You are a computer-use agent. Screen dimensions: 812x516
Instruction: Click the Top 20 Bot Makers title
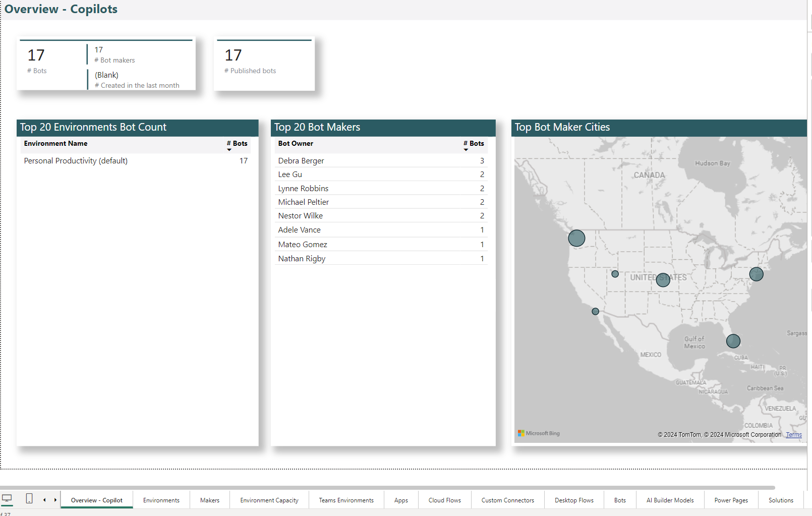point(317,127)
